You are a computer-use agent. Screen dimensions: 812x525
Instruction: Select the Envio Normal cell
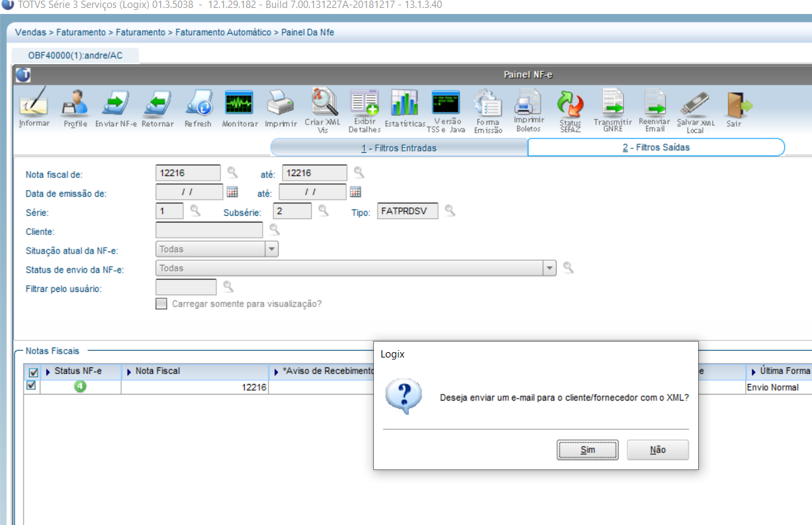[x=779, y=387]
